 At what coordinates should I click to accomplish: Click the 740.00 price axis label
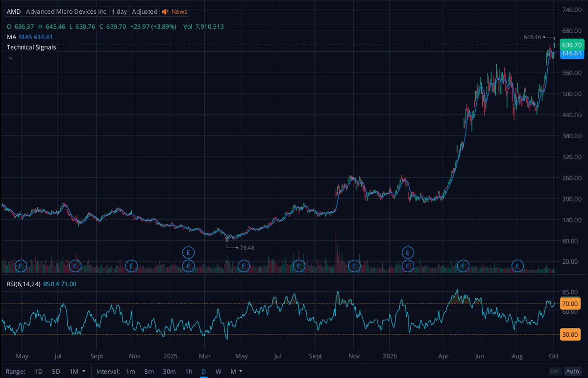(571, 10)
